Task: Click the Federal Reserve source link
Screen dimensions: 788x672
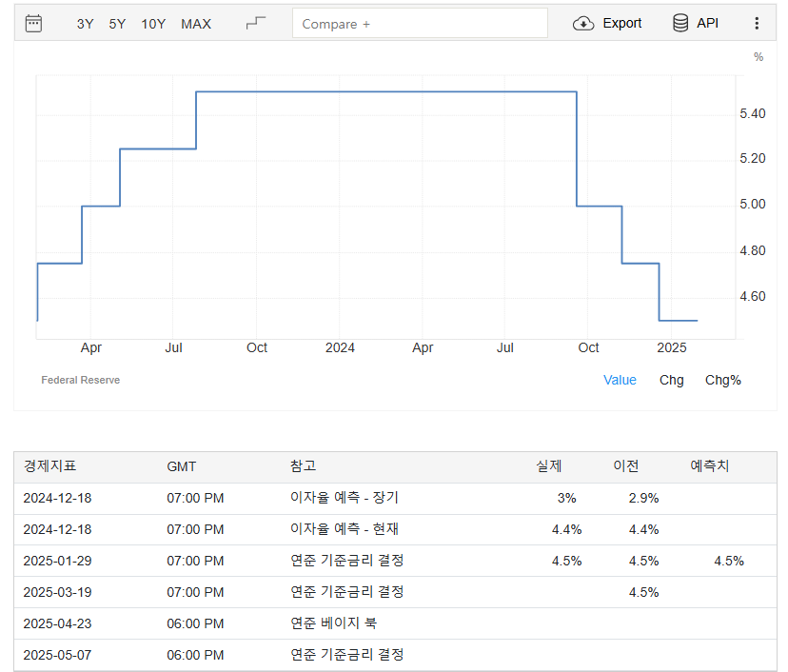Action: [x=80, y=379]
